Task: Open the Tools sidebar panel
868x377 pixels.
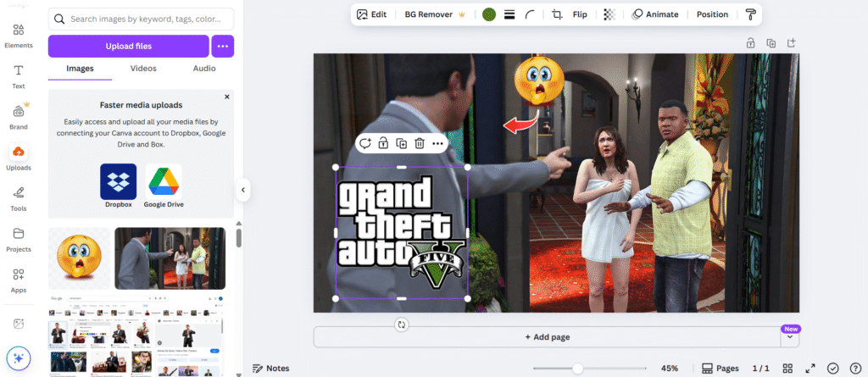Action: pyautogui.click(x=19, y=199)
